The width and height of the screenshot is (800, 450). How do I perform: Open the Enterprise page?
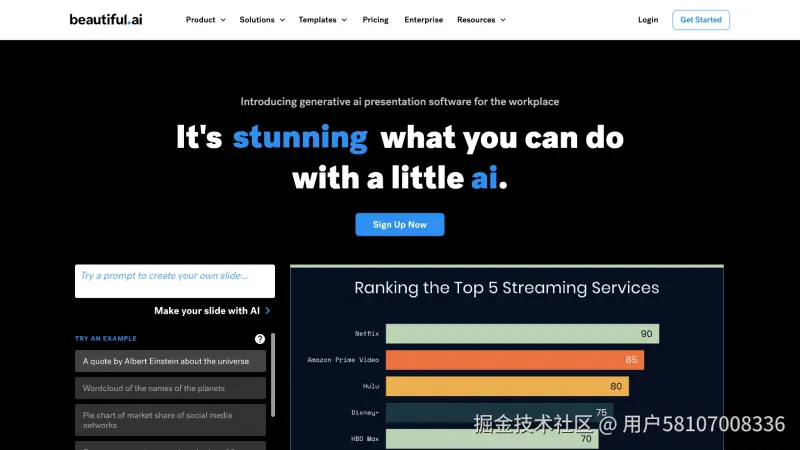(x=423, y=20)
